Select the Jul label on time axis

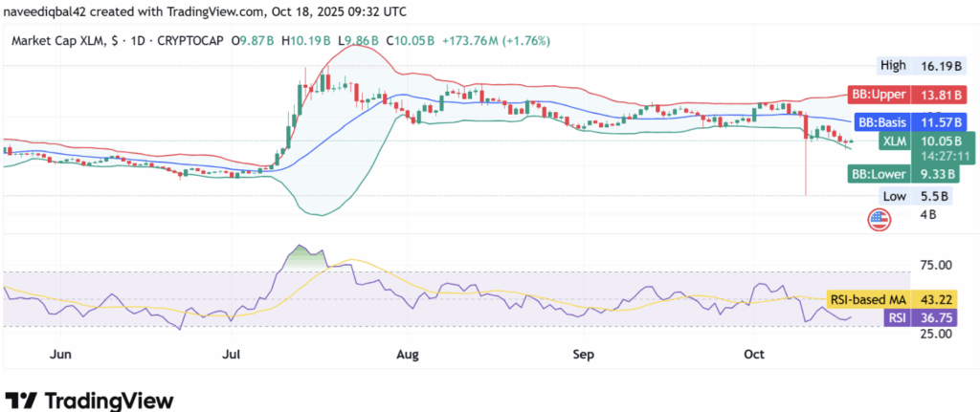(x=232, y=355)
